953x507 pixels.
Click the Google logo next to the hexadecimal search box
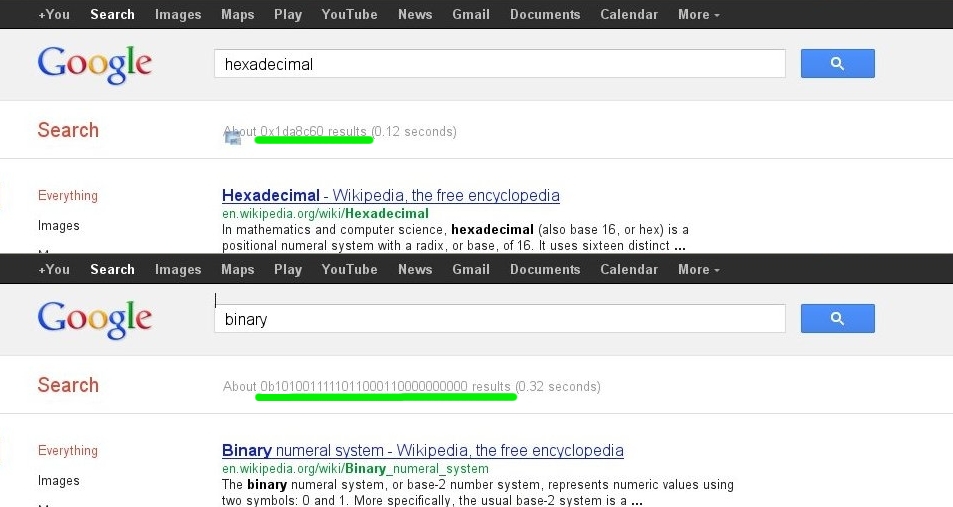[x=95, y=65]
